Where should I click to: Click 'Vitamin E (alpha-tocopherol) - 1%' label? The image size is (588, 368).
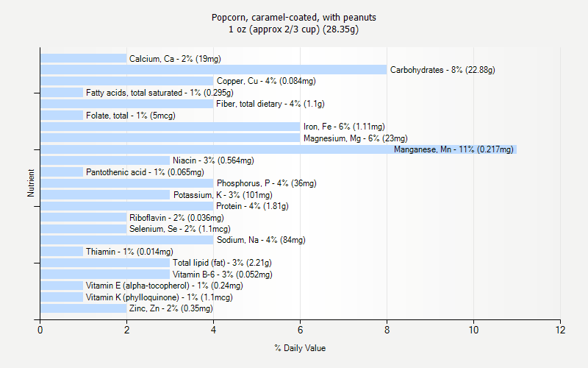[164, 286]
